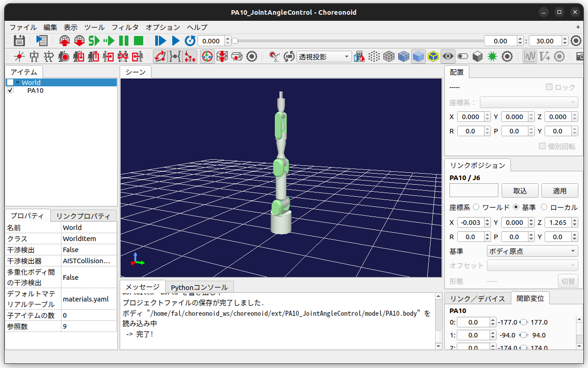Uncheck the PA10 item checkbox
The width and height of the screenshot is (588, 368).
[x=10, y=91]
